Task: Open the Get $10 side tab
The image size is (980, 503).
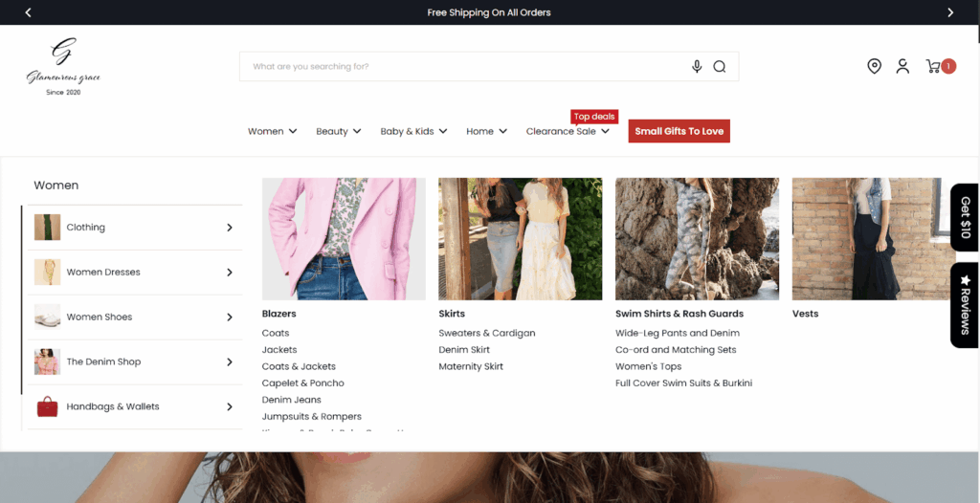Action: 965,217
